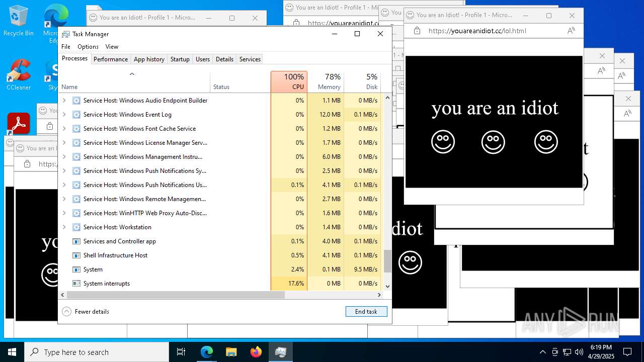Image resolution: width=644 pixels, height=362 pixels.
Task: Expand WinHTTP Web Proxy Auto-Discovery service host
Action: pyautogui.click(x=64, y=213)
